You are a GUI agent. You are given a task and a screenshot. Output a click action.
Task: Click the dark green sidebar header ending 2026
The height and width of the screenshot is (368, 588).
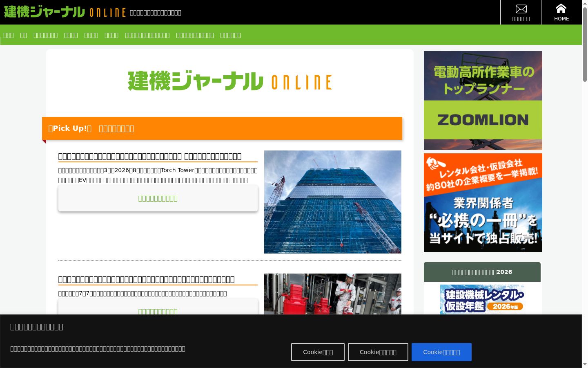point(482,272)
